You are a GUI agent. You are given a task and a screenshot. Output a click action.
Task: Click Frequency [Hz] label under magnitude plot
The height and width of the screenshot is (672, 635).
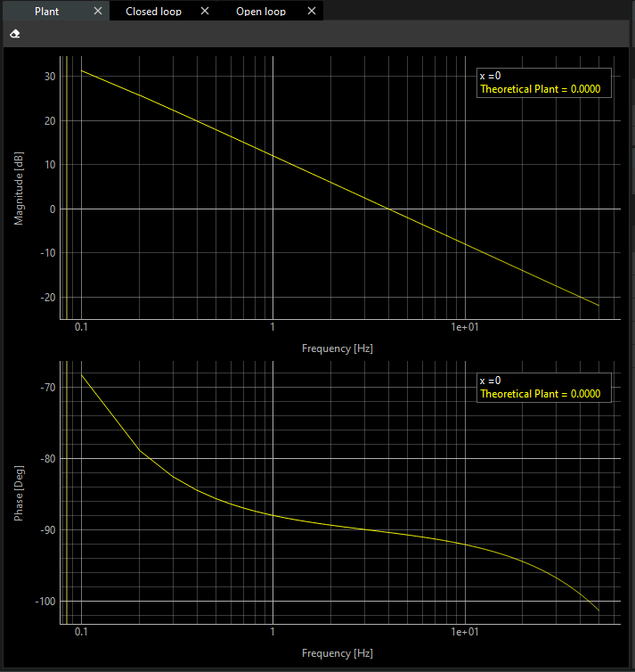click(338, 348)
